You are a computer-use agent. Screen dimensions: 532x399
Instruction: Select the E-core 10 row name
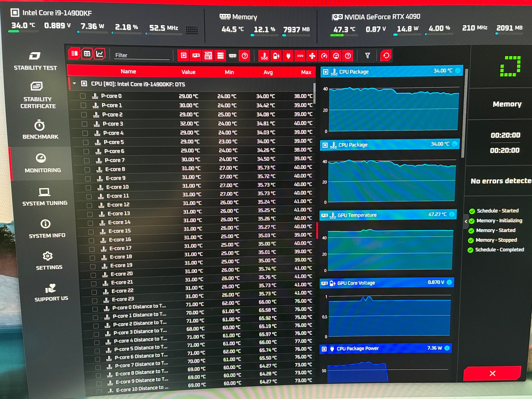coord(117,187)
